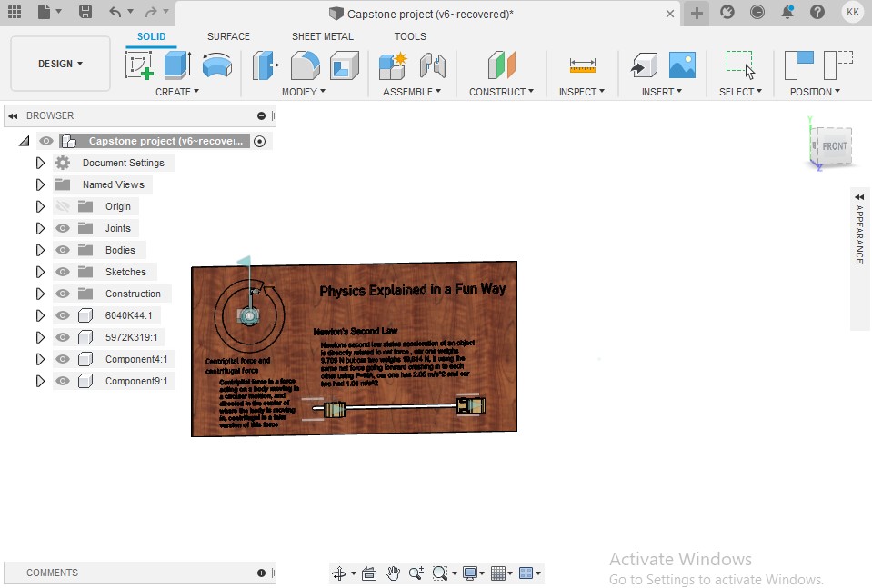Select the Fillet tool icon
Viewport: 872px width, 588px height.
(x=305, y=65)
